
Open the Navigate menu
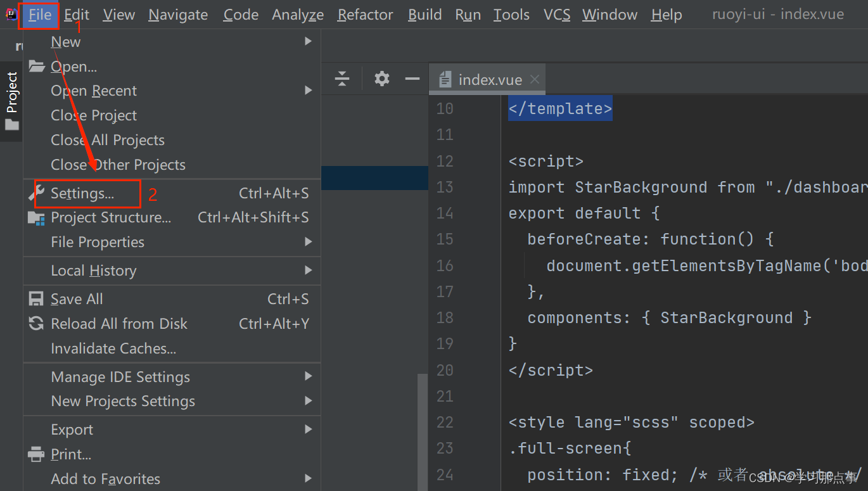pyautogui.click(x=178, y=15)
